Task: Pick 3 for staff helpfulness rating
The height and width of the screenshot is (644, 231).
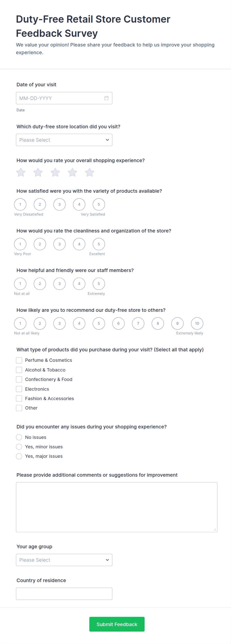Action: 59,284
